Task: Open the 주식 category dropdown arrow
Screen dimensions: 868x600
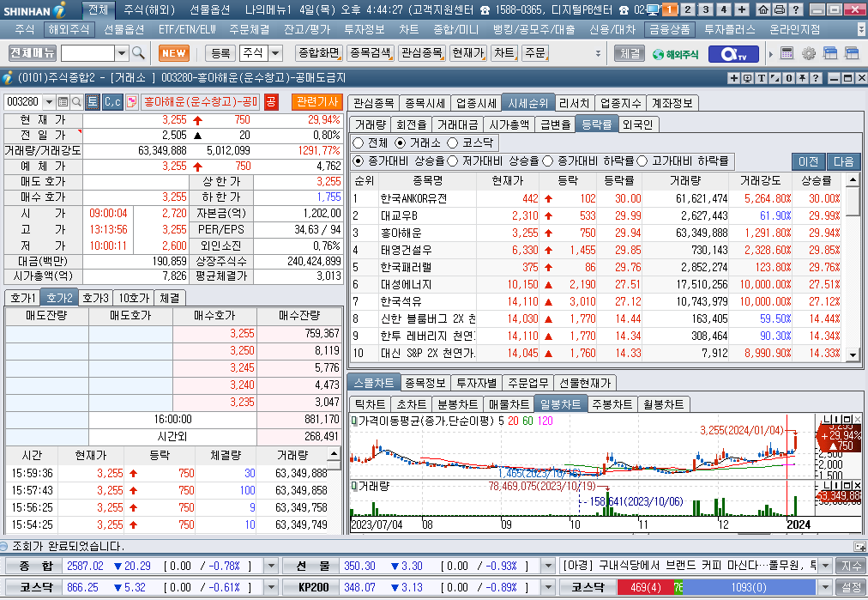Action: pos(275,53)
